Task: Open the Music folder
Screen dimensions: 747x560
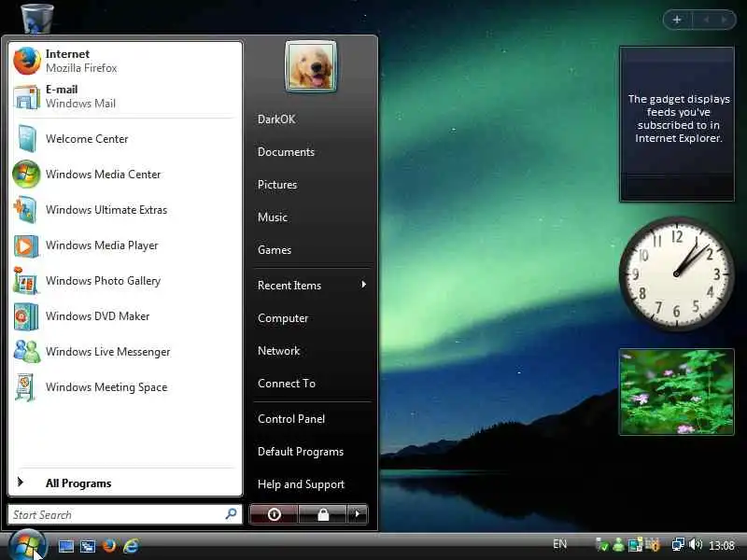Action: pos(312,217)
